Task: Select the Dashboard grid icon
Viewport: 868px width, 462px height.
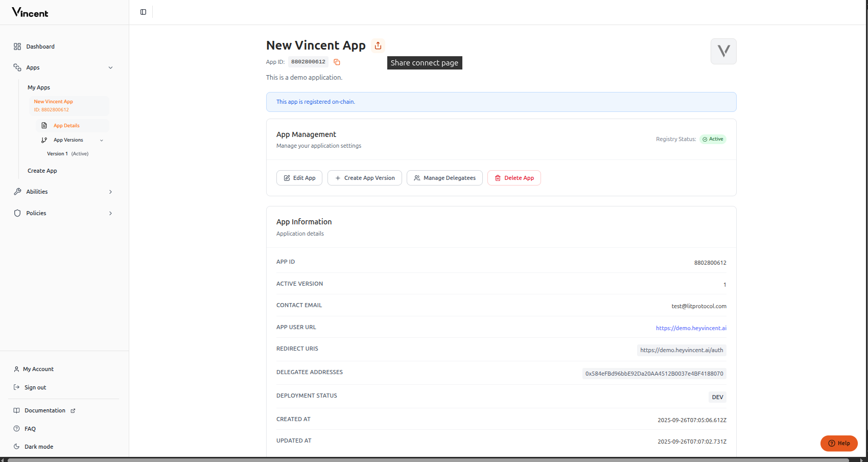Action: pyautogui.click(x=17, y=47)
